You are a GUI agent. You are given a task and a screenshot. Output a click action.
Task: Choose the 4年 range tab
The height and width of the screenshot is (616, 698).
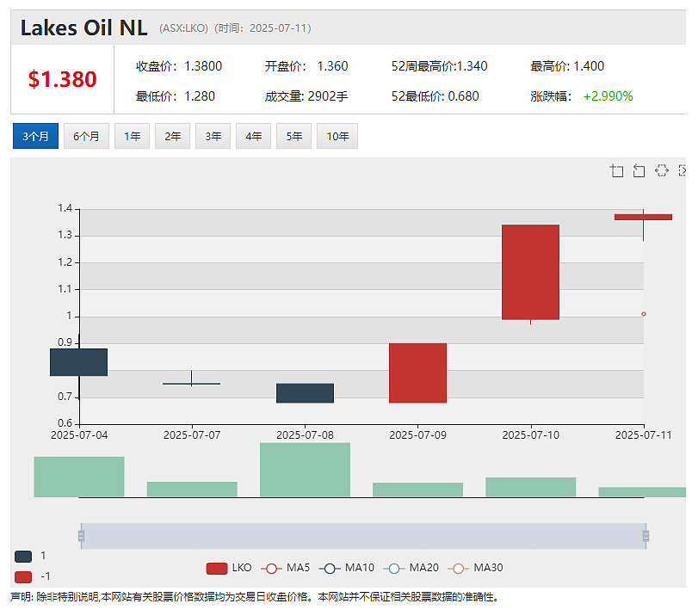pyautogui.click(x=253, y=136)
